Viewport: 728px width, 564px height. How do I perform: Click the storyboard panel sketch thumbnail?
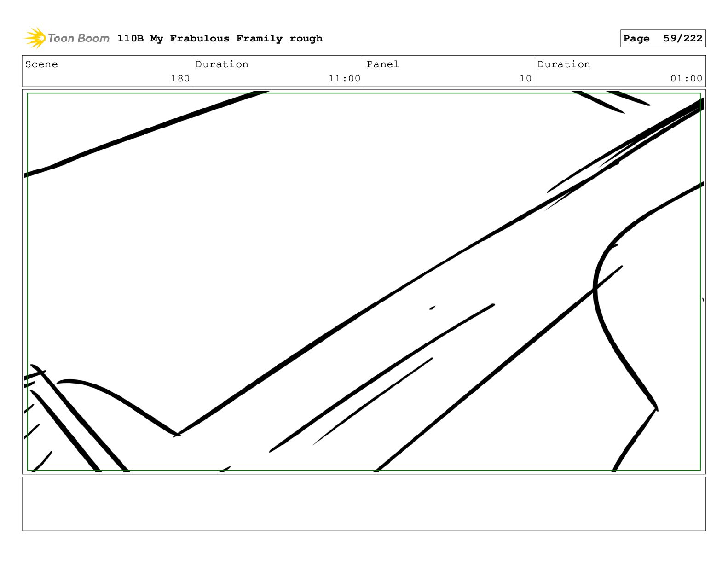(364, 282)
